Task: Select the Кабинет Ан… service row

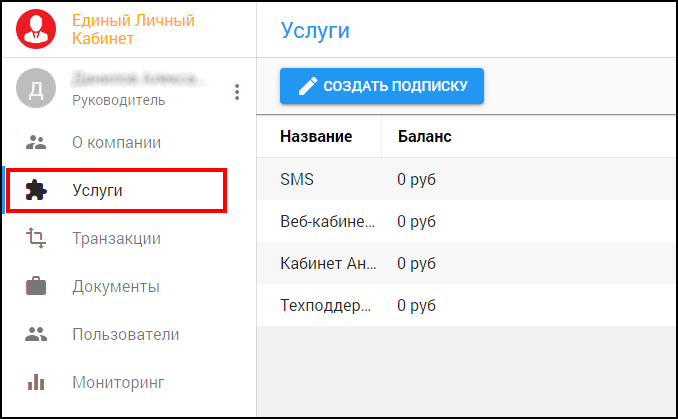Action: [x=328, y=263]
